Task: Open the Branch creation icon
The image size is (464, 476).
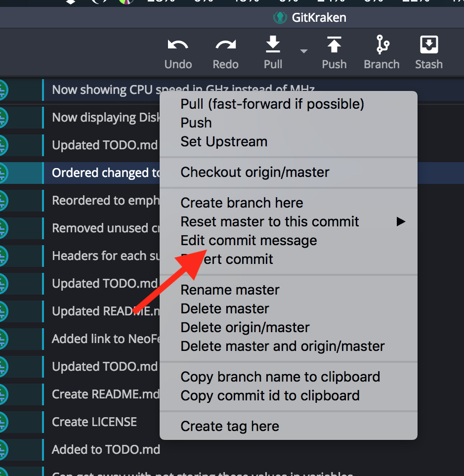Action: click(x=381, y=47)
